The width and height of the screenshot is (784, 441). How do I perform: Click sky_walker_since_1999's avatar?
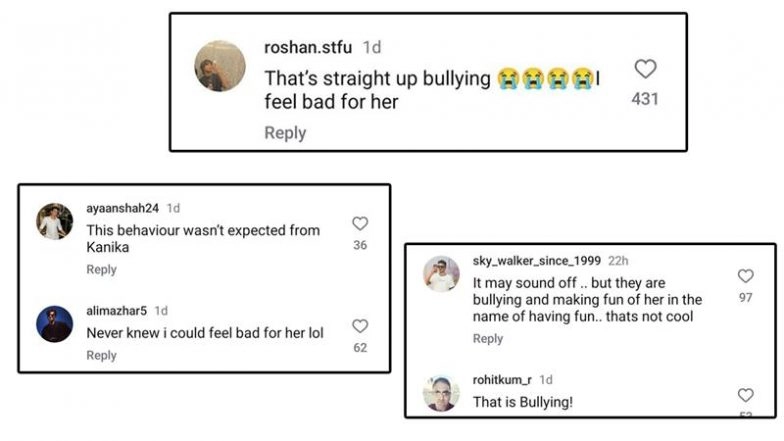[441, 274]
